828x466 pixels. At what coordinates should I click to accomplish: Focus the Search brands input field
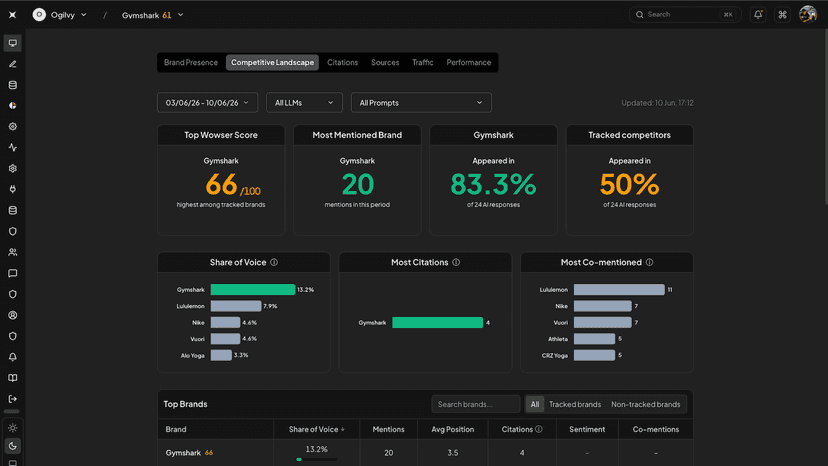[475, 404]
